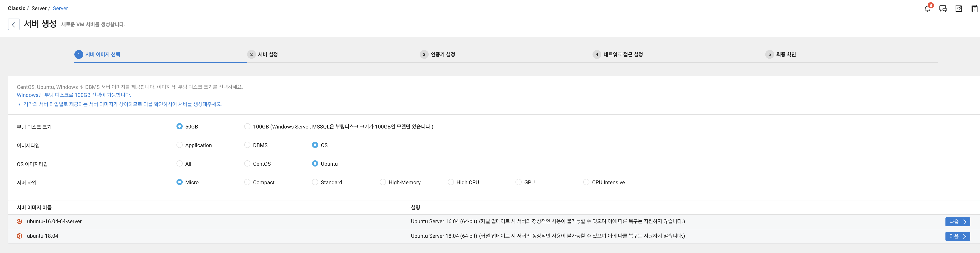Open the Server breadcrumb link
The image size is (980, 253).
[60, 8]
